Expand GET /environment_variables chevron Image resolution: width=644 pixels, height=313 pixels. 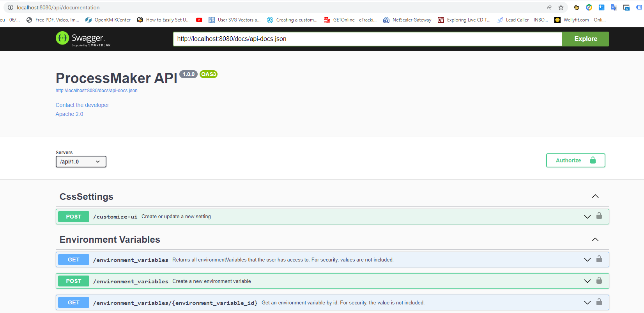tap(587, 260)
